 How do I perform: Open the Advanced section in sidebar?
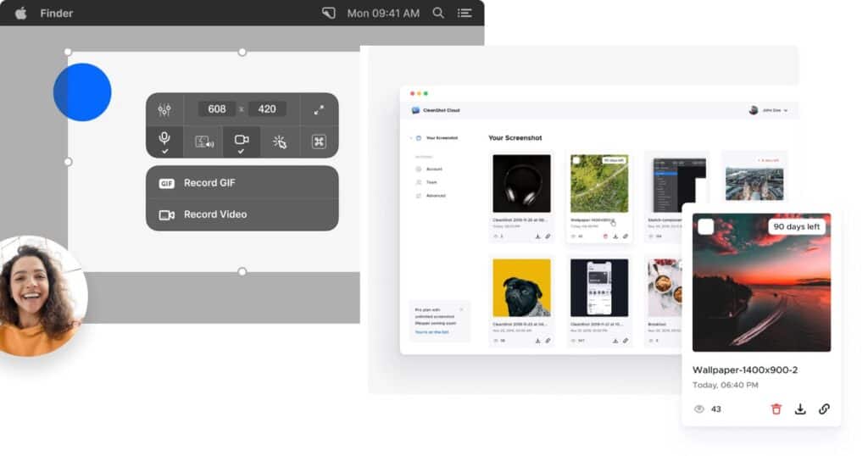435,196
